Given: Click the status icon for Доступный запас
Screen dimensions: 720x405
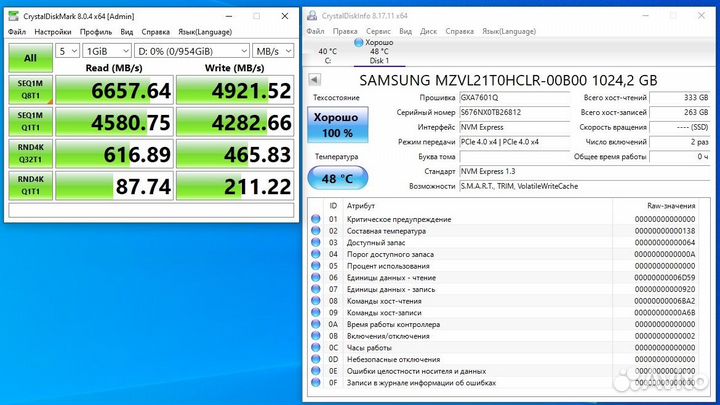Looking at the screenshot, I should point(315,242).
